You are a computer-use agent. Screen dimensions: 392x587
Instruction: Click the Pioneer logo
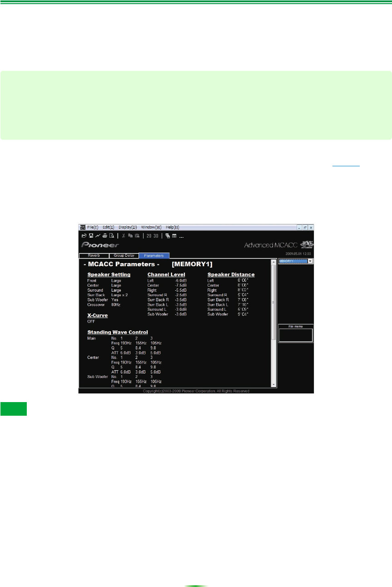100,245
